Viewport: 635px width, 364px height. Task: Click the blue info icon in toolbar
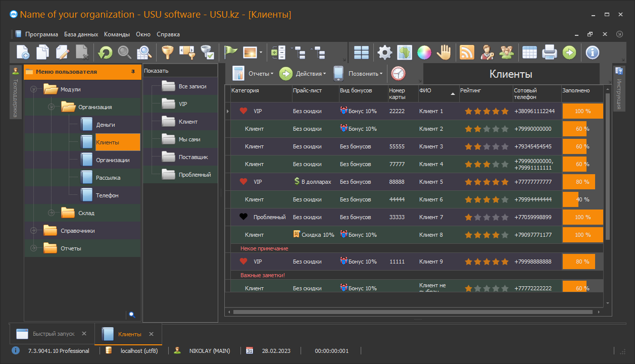(592, 52)
